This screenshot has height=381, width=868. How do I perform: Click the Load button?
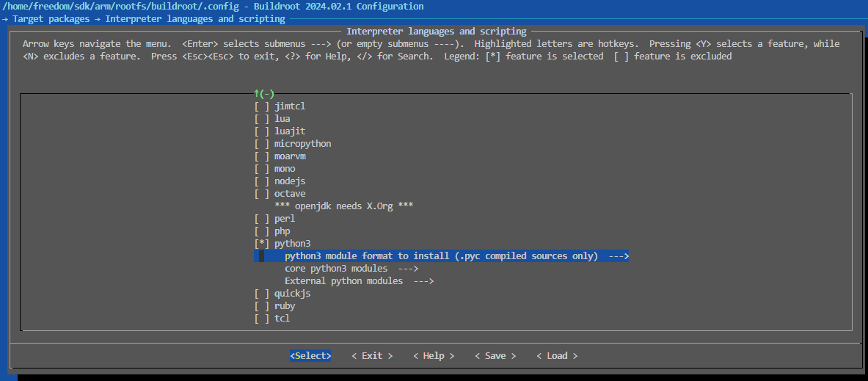click(557, 355)
